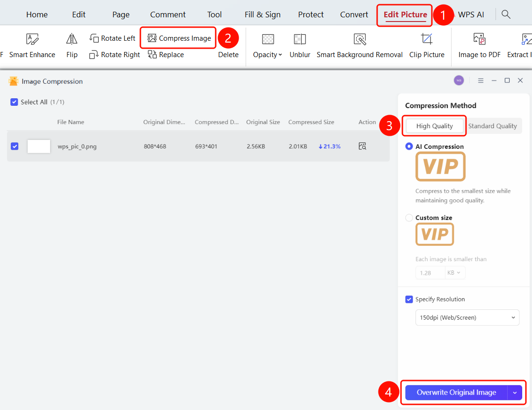The image size is (532, 410).
Task: Open the Opacity dropdown
Action: tap(267, 55)
